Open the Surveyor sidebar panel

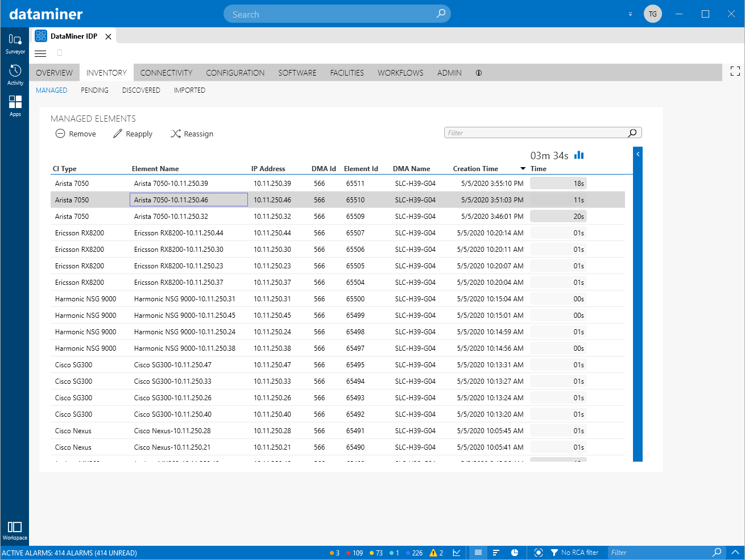click(x=15, y=44)
